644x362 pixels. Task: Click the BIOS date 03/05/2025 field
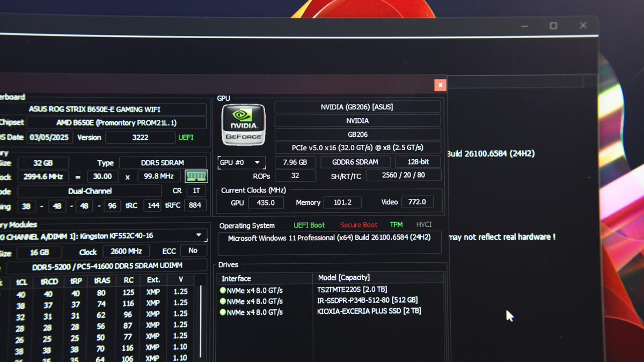(x=49, y=137)
